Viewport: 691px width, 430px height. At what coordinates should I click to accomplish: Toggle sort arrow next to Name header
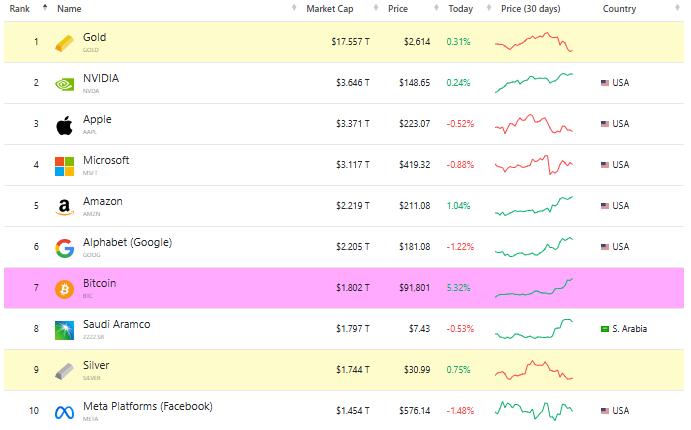click(x=294, y=7)
